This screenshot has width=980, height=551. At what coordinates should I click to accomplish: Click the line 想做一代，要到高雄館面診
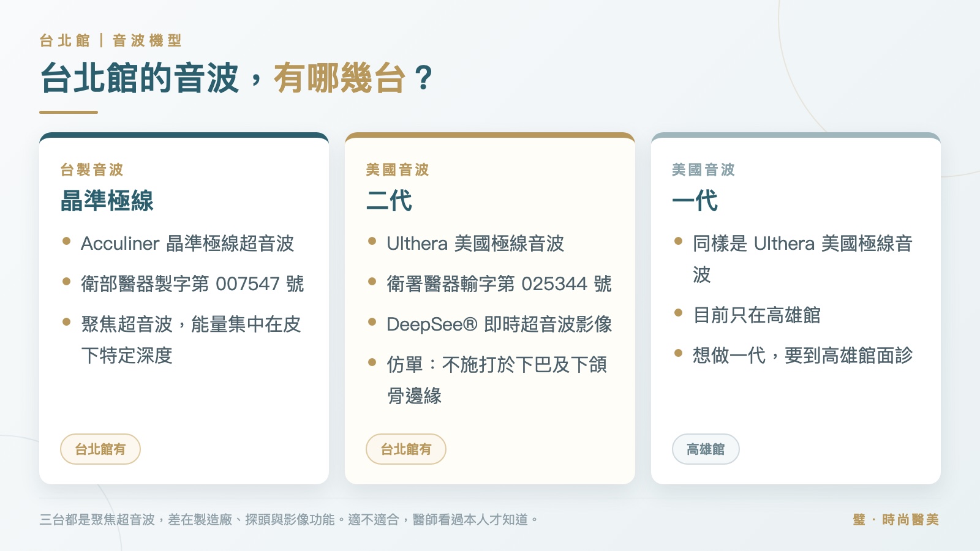pyautogui.click(x=802, y=356)
